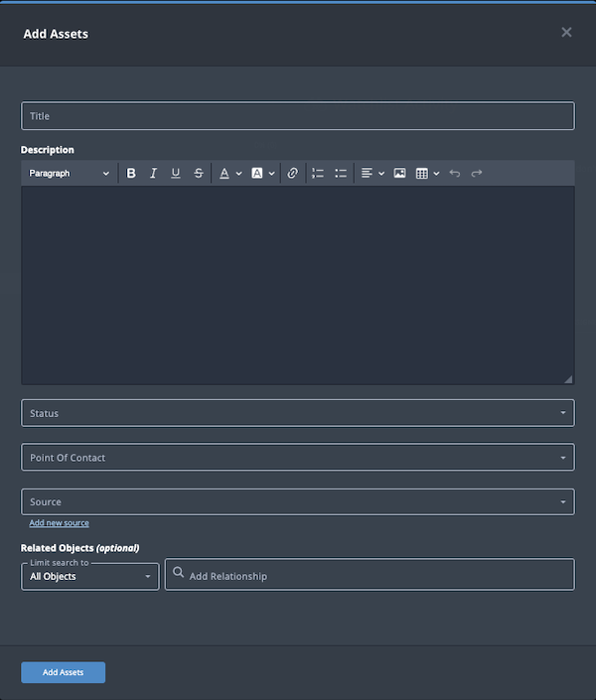Viewport: 596px width, 700px height.
Task: Close the Add Assets dialog
Action: pos(566,32)
